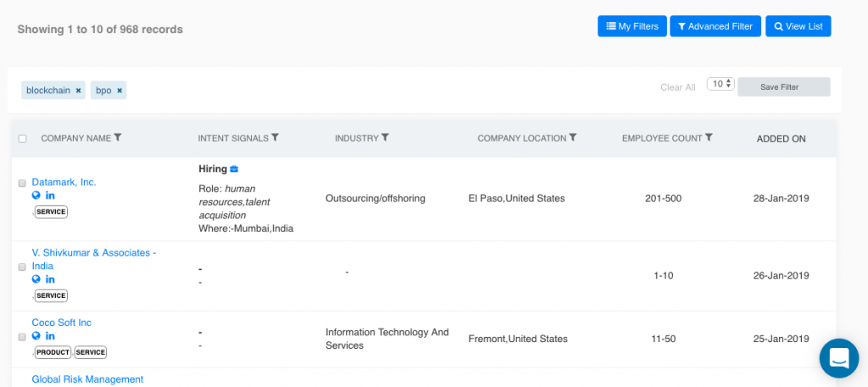This screenshot has height=387, width=868.
Task: Click the Outsourcing/offshoring industry cell
Action: click(376, 198)
